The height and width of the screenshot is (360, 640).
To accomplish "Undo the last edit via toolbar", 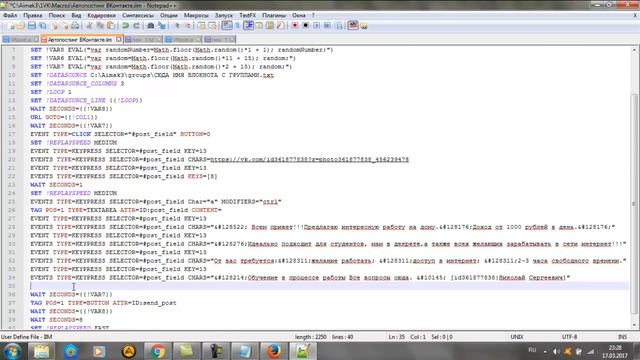I will pyautogui.click(x=125, y=26).
